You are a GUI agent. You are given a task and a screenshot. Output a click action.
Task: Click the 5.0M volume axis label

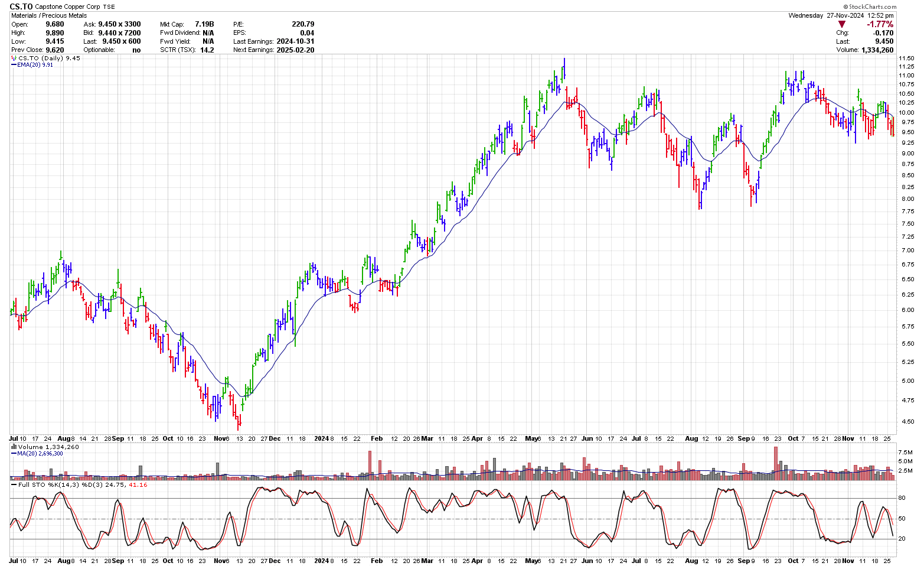(906, 461)
